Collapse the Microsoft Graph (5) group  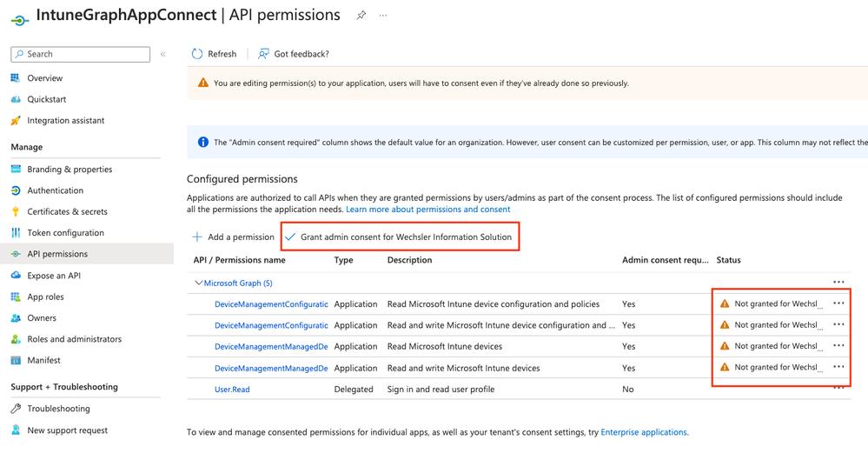click(x=199, y=283)
